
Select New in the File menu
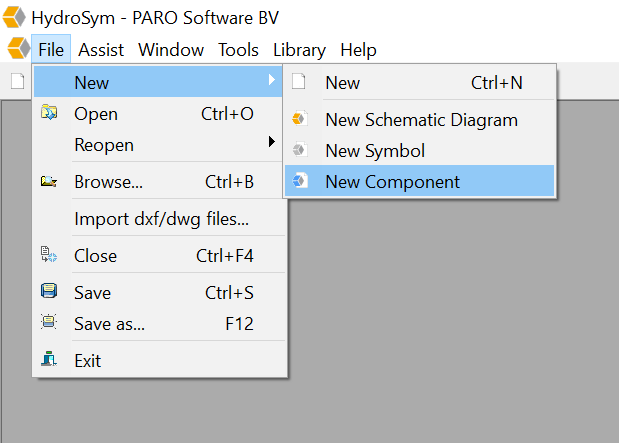(x=158, y=82)
